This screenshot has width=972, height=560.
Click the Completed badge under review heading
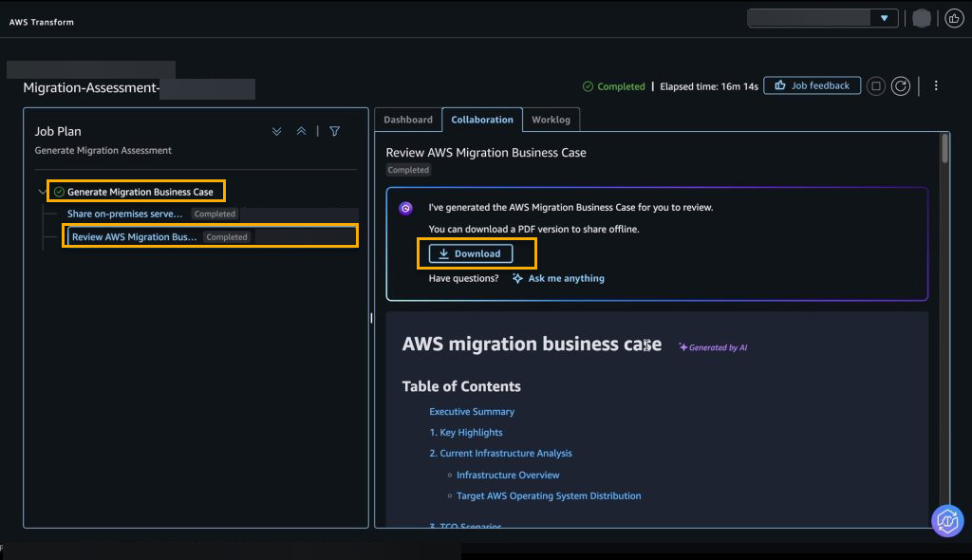[x=408, y=170]
